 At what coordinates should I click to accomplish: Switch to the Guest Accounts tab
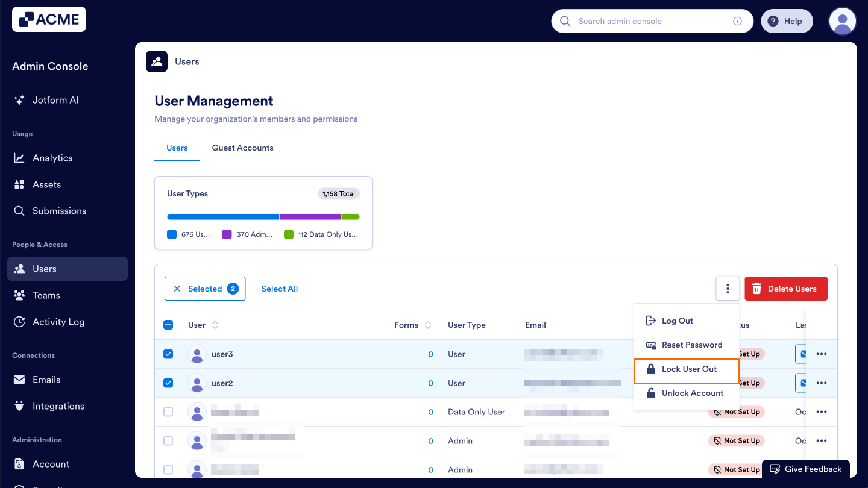pos(242,148)
